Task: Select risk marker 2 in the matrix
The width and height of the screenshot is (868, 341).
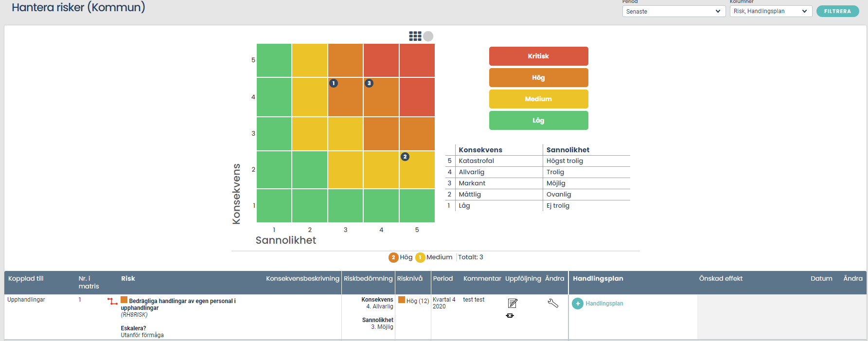Action: 405,157
